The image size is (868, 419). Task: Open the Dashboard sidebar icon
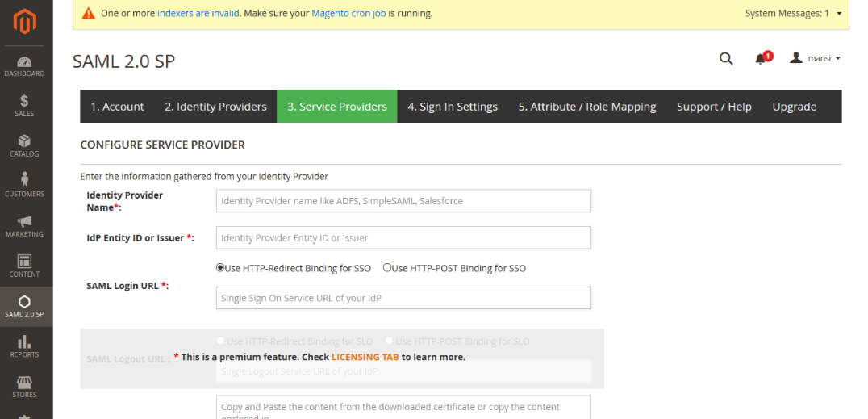[24, 62]
